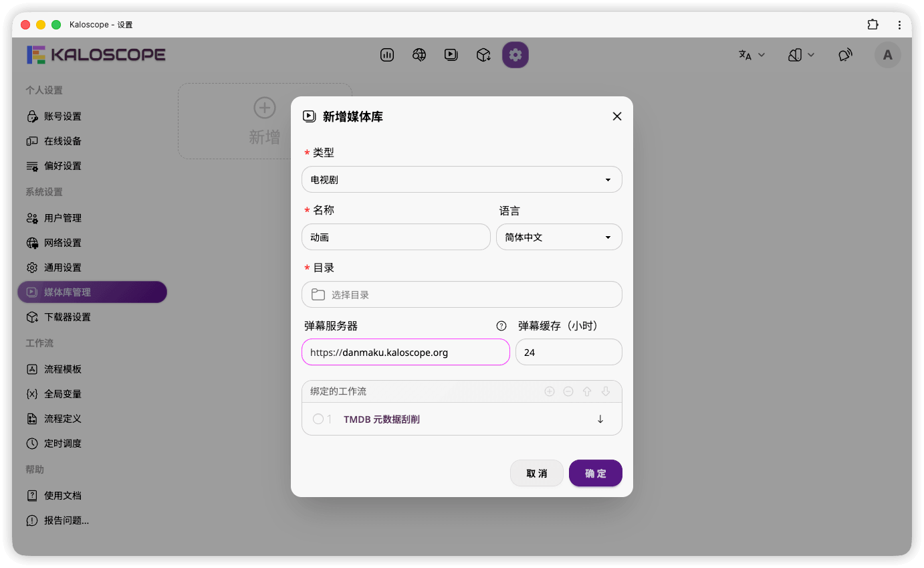Screen dimensions: 924x568
Task: Click the globe discovery icon in top bar
Action: pos(419,55)
